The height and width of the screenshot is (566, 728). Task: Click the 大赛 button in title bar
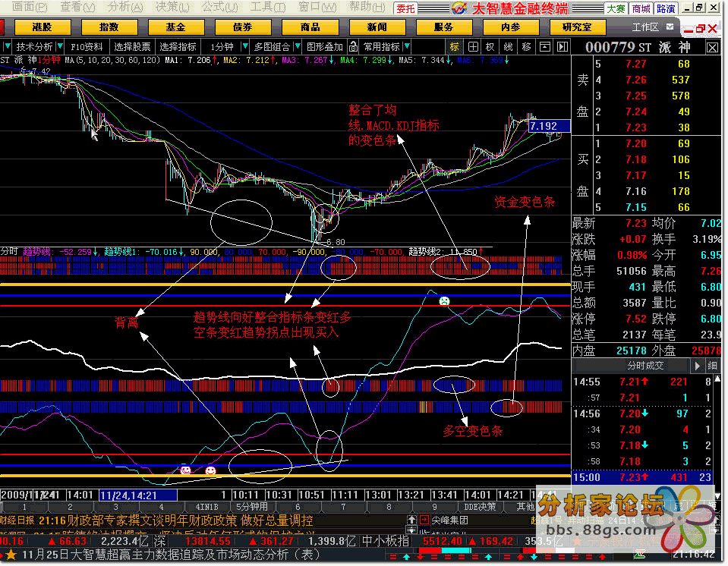pos(616,8)
